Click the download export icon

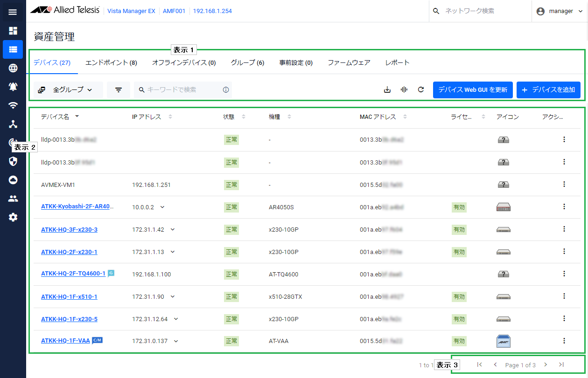tap(387, 89)
